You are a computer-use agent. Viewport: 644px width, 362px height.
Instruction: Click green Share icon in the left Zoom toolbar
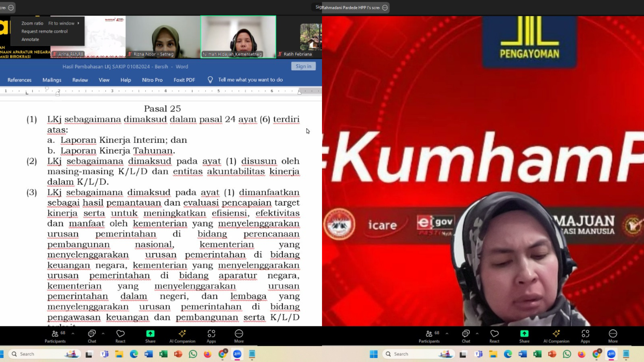click(x=150, y=334)
